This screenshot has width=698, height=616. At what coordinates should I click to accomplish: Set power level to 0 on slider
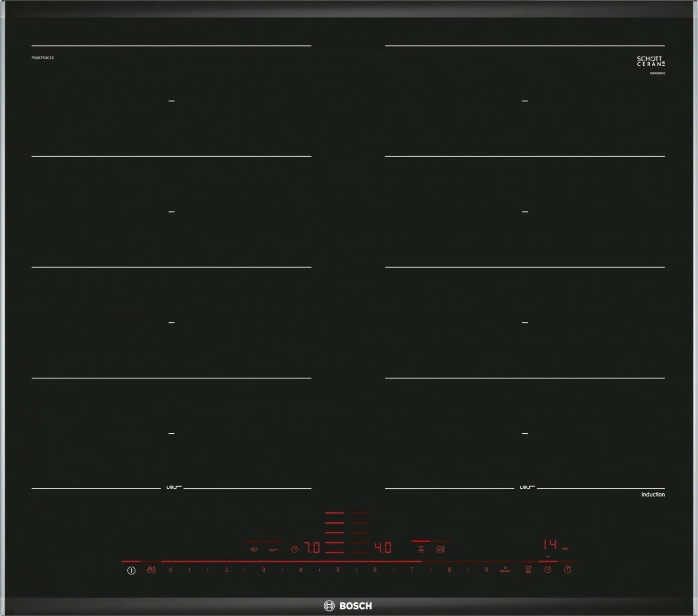[x=170, y=570]
